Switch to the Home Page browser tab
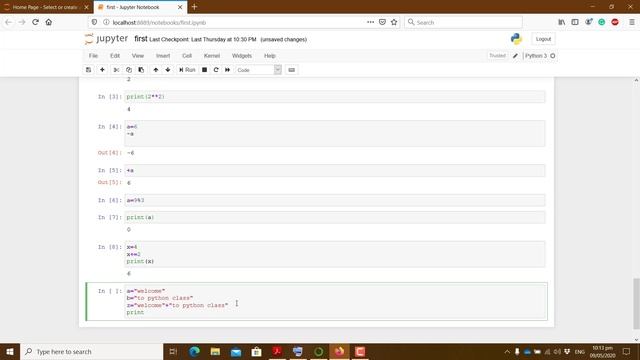The width and height of the screenshot is (640, 360). (45, 7)
